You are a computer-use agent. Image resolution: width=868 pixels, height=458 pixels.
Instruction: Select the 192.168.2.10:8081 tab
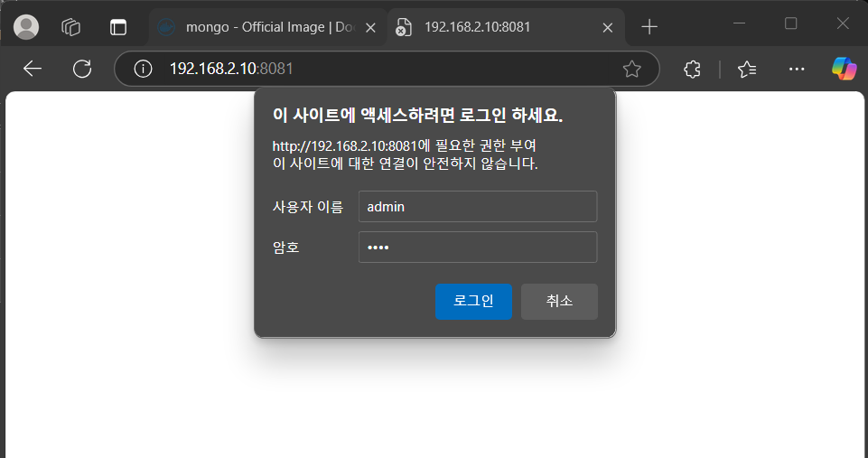pos(506,27)
